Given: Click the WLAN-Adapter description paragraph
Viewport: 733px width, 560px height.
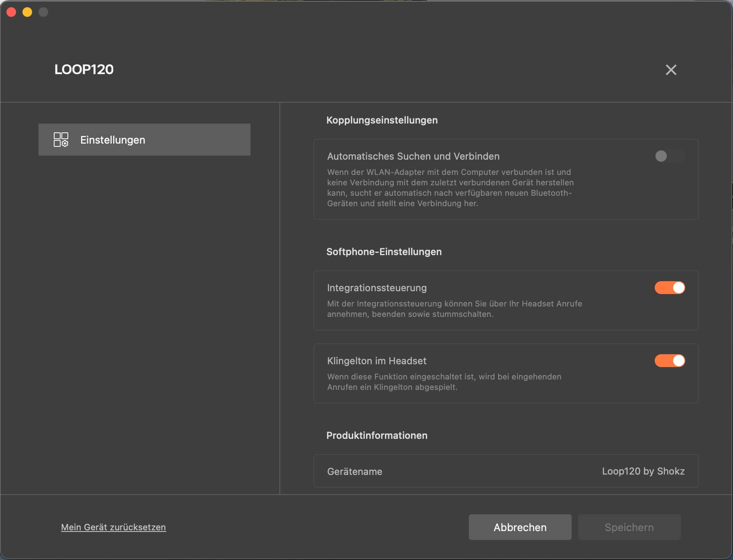Looking at the screenshot, I should pos(450,188).
